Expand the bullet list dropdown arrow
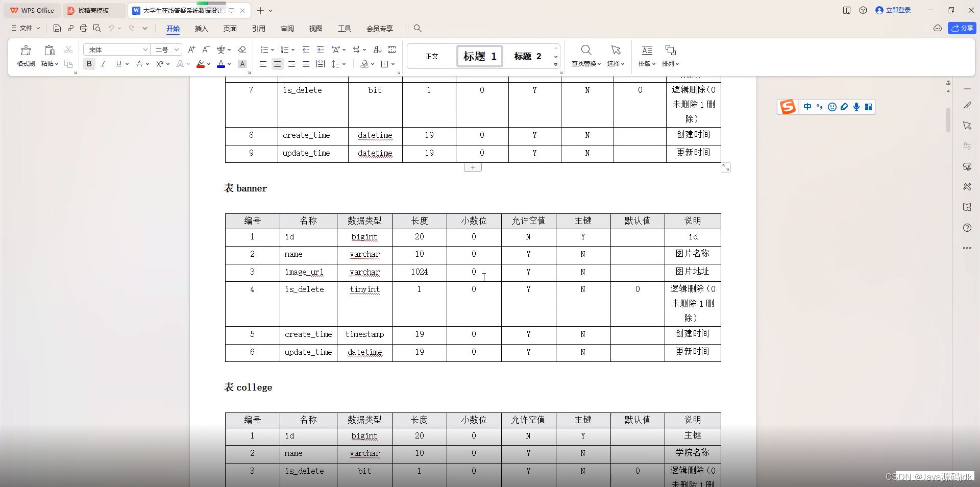980x487 pixels. (x=273, y=50)
